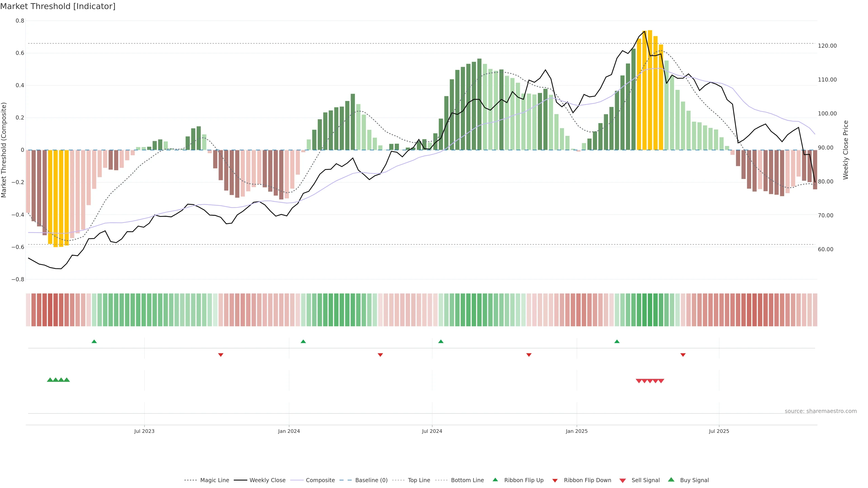Click the last red ribbon flip down marker
This screenshot has height=488, width=868.
click(x=683, y=355)
